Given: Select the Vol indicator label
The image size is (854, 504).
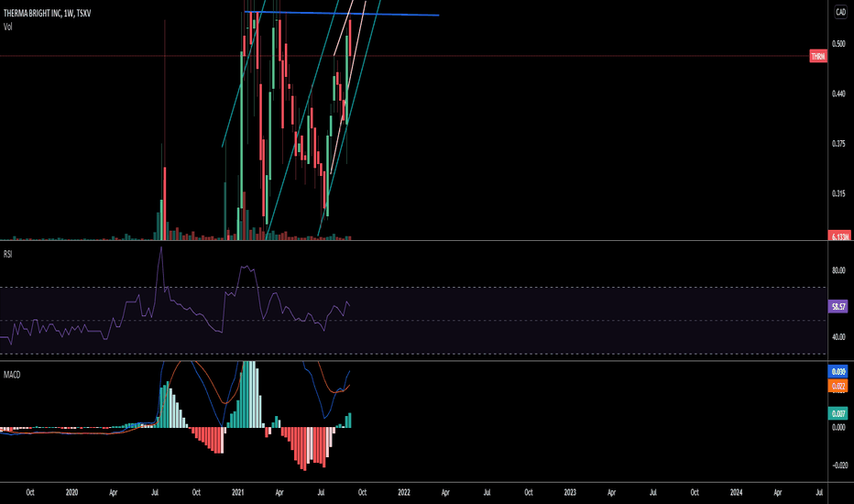Looking at the screenshot, I should [7, 27].
